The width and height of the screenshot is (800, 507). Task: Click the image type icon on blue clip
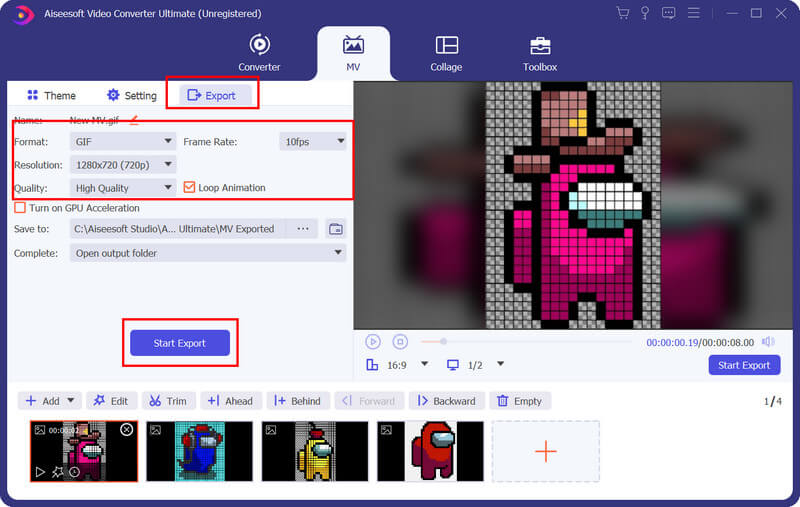(x=155, y=430)
